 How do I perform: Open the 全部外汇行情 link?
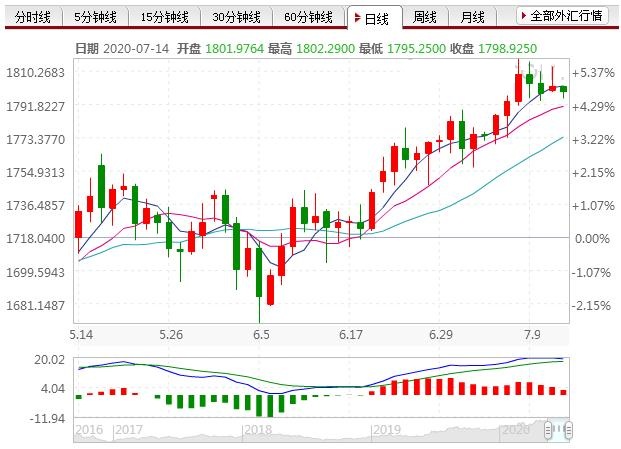(x=562, y=16)
